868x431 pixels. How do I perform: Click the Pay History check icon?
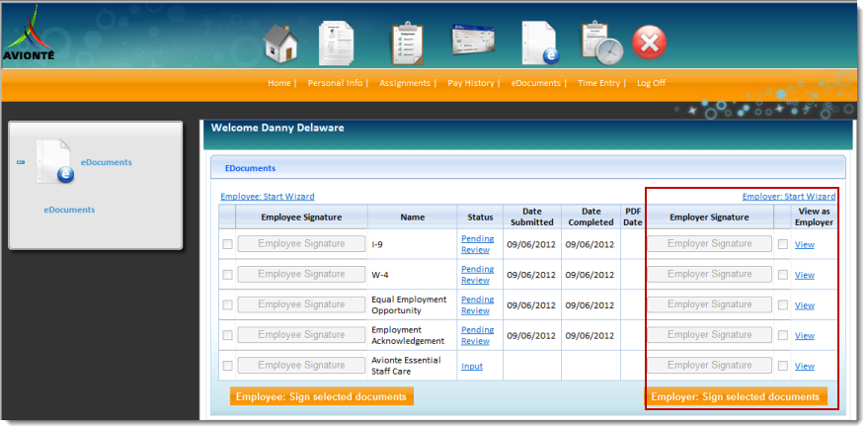[x=471, y=43]
